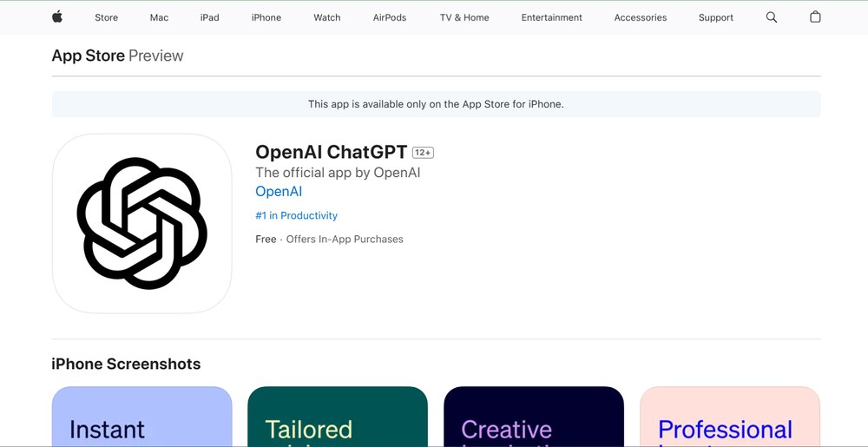
Task: Click the ChatGPT app icon
Action: click(x=141, y=224)
